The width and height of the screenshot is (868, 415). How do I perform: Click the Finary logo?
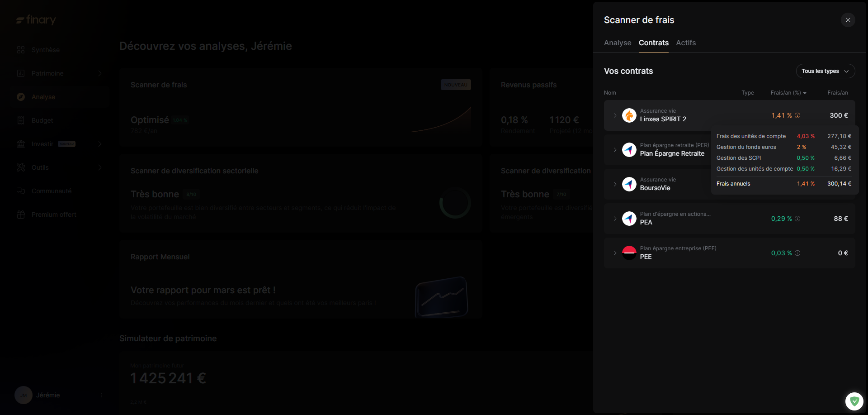click(x=36, y=20)
